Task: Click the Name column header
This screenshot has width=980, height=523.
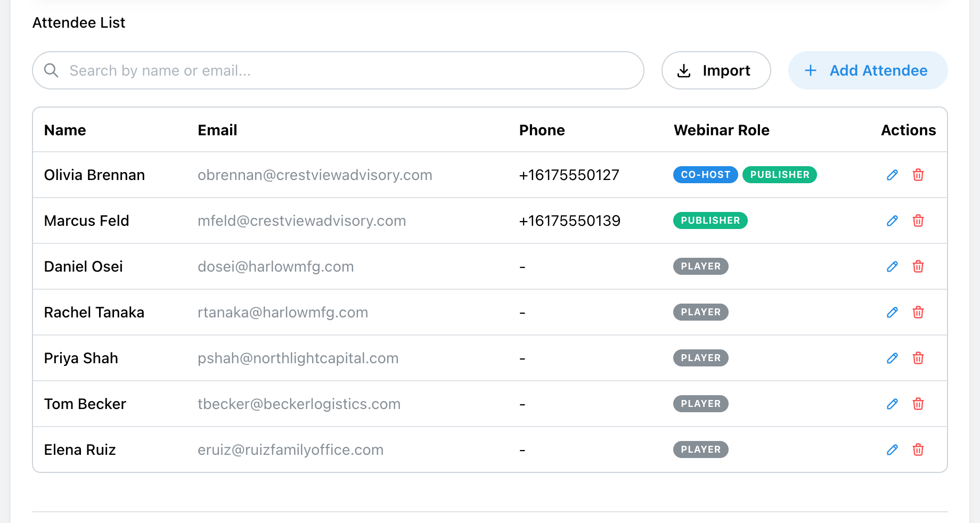Action: [65, 130]
